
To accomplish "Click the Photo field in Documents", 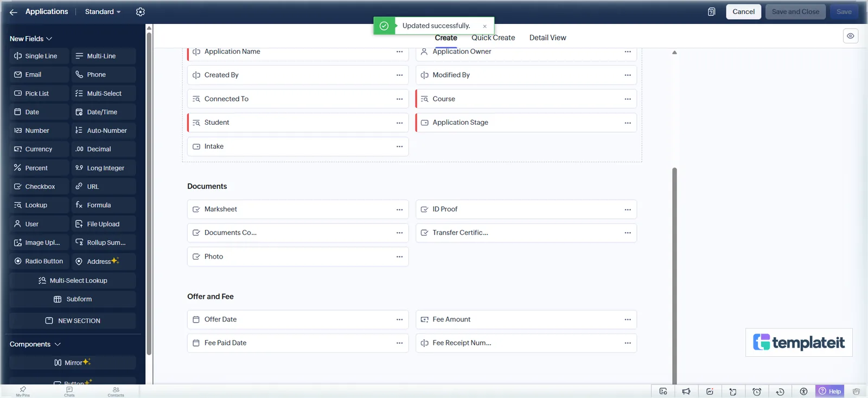I will click(x=298, y=257).
